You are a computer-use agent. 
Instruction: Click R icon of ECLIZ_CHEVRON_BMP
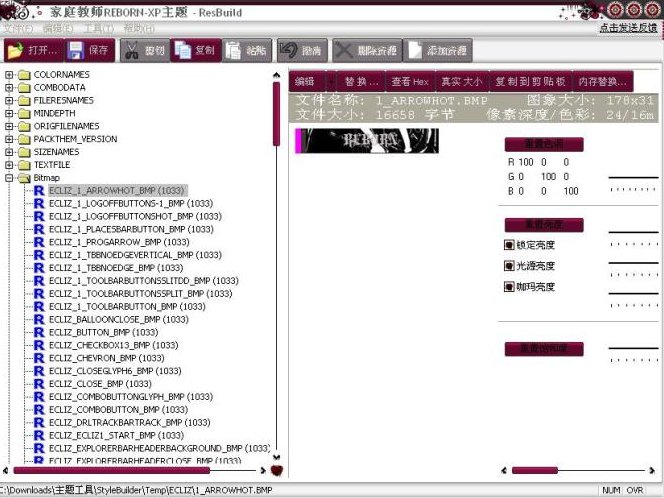pos(39,358)
